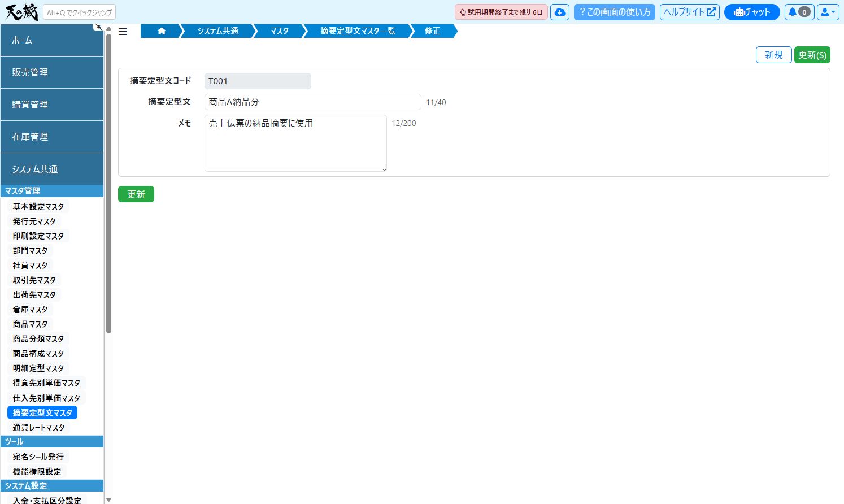The height and width of the screenshot is (504, 844).
Task: Click sidebar scrollbar up arrow
Action: coord(109,28)
